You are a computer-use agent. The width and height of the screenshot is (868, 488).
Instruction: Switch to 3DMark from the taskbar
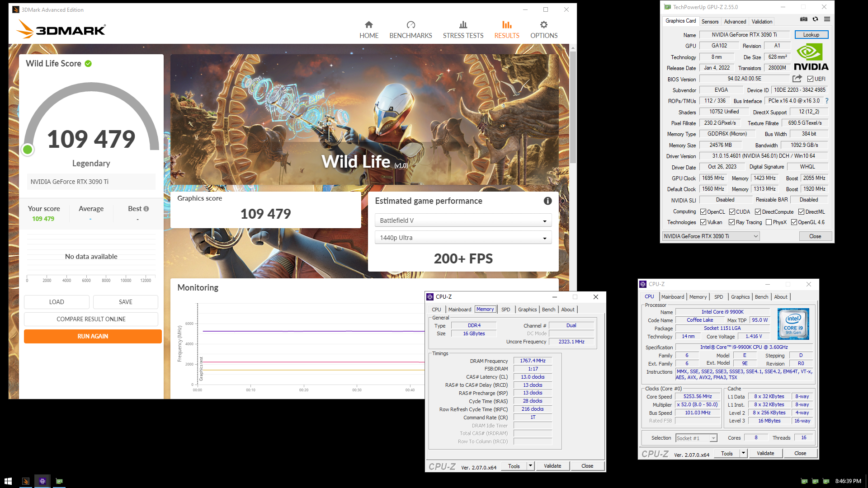tap(26, 481)
